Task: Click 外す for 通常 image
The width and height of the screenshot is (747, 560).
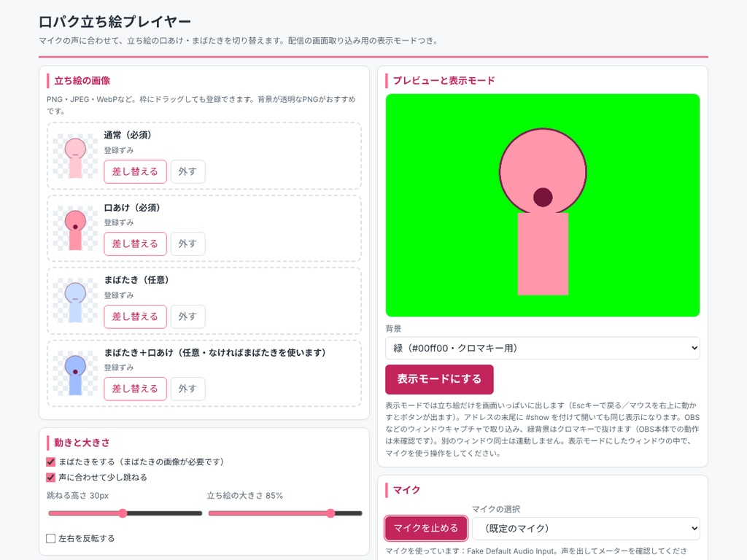Action: point(187,171)
